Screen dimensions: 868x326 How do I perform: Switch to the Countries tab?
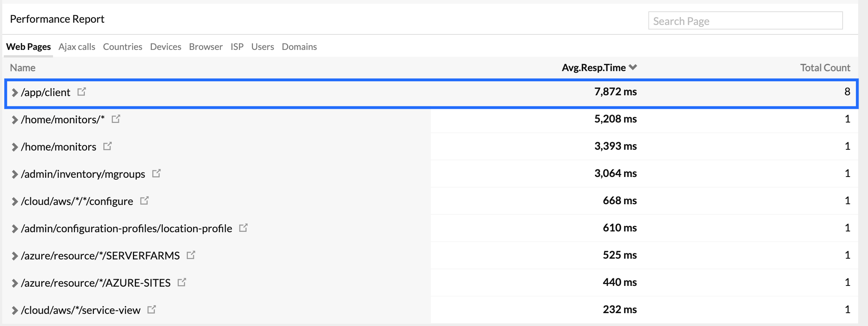[x=123, y=47]
